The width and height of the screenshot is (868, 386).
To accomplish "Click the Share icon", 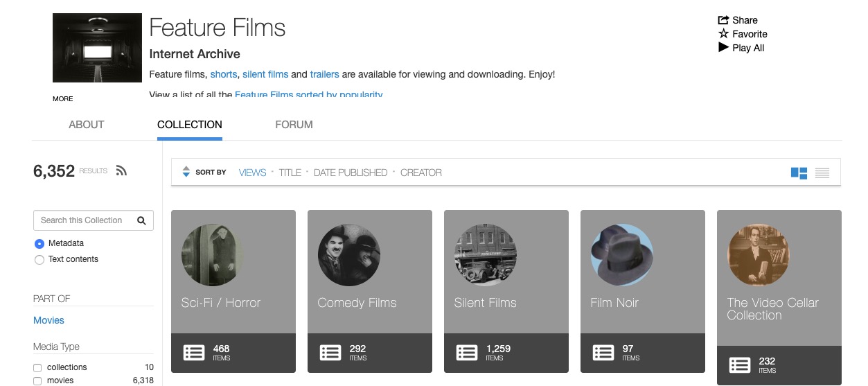I will click(723, 19).
